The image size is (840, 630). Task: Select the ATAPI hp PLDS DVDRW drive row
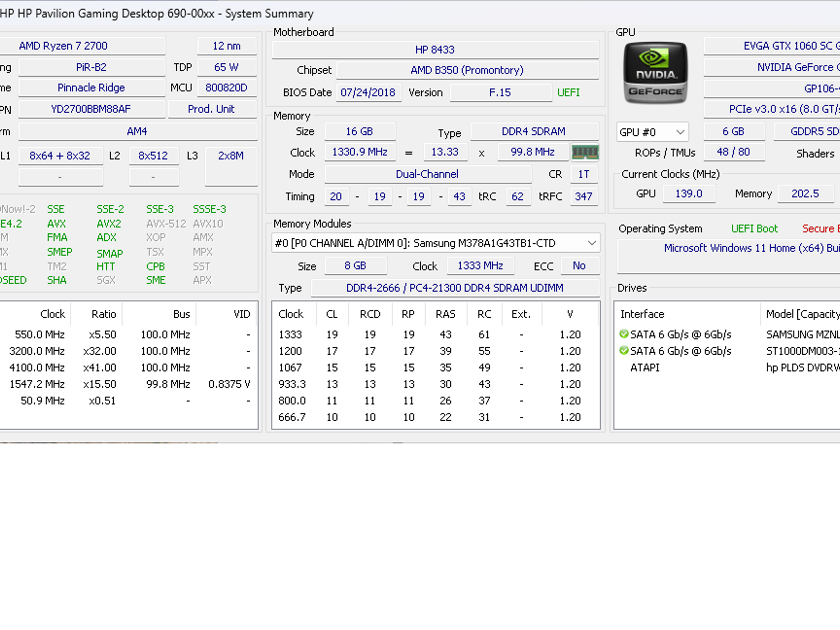click(727, 368)
